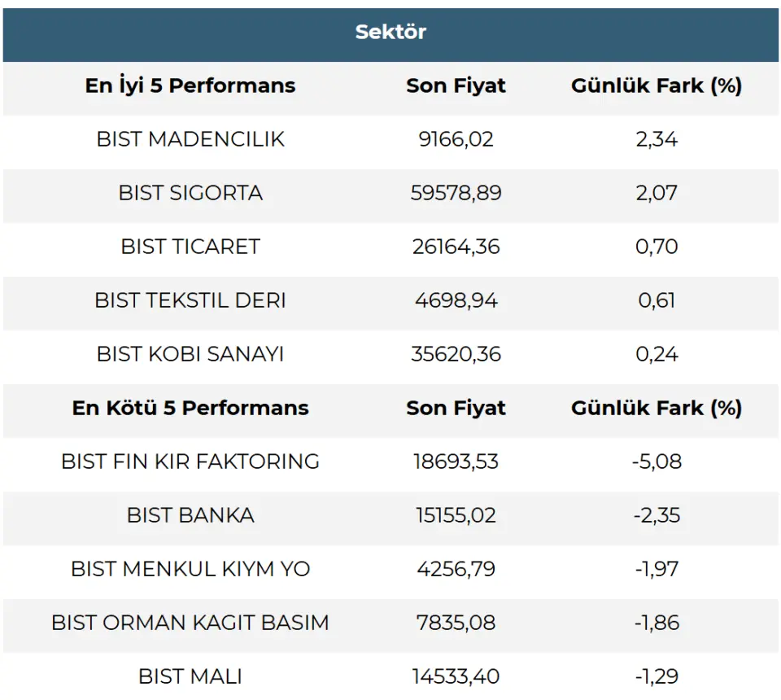Click the 59578,89 price cell
Image resolution: width=781 pixels, height=700 pixels.
pos(456,193)
